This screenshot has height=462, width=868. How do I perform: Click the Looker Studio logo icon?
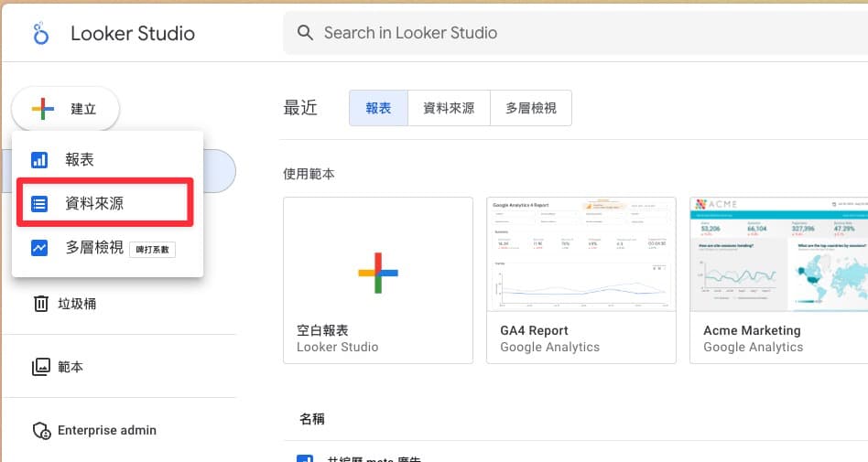pyautogui.click(x=39, y=34)
